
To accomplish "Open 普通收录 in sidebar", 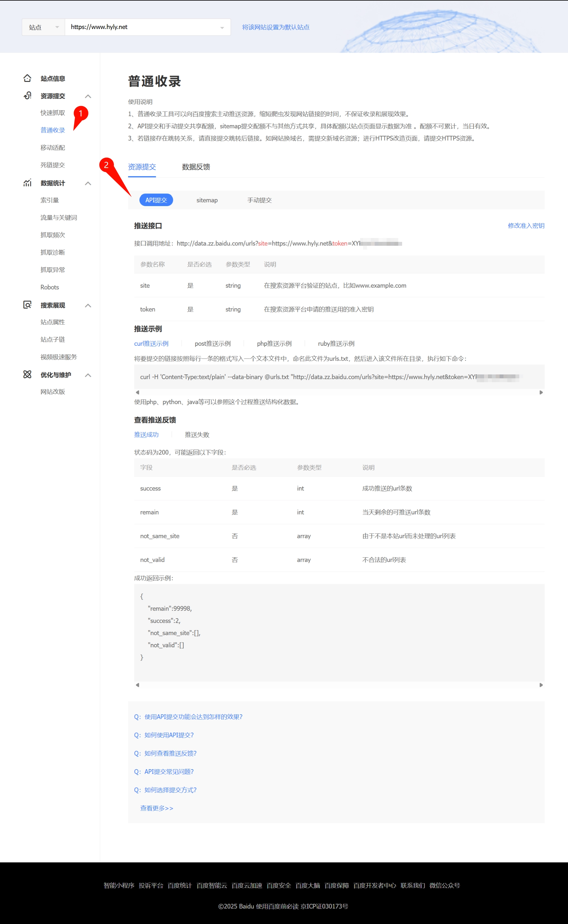I will pos(53,130).
